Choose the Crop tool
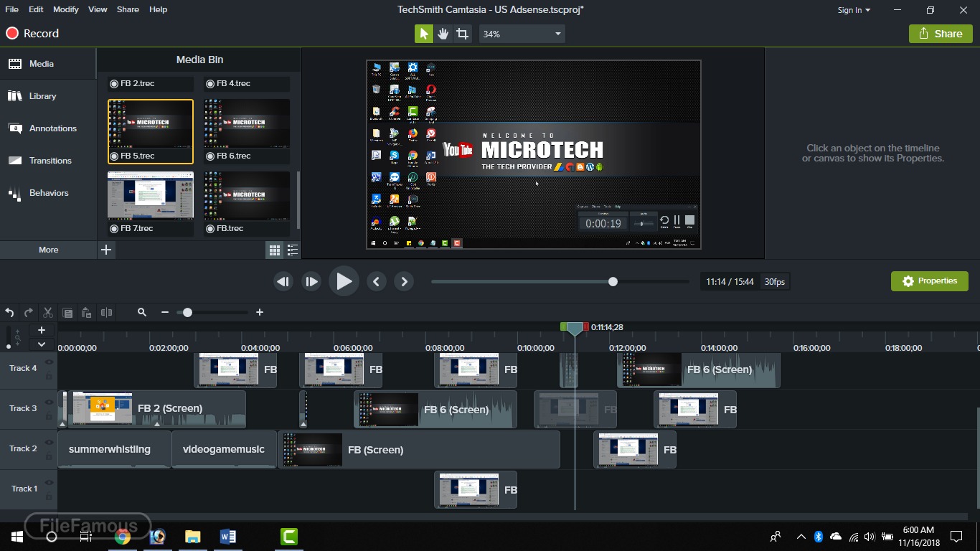This screenshot has width=980, height=551. click(463, 34)
